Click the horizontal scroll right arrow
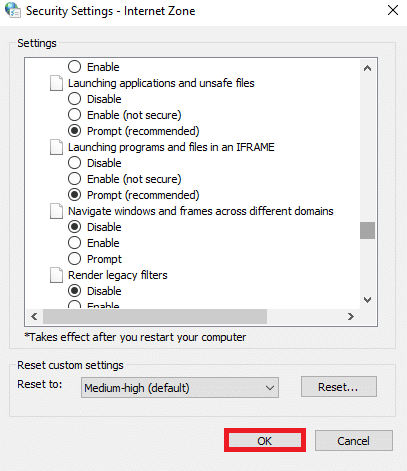 [x=351, y=316]
